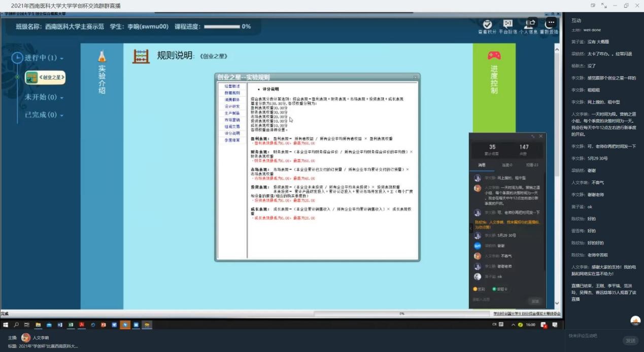Select the seventh rules sidebar item 组间交易
This screenshot has width=644, height=352.
click(232, 127)
